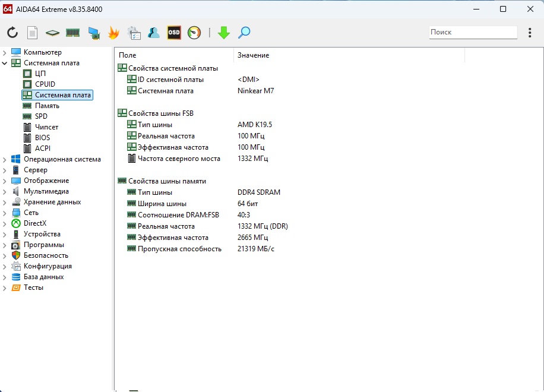Expand the Операционная система node
Screen dimensions: 544x392
(5, 160)
